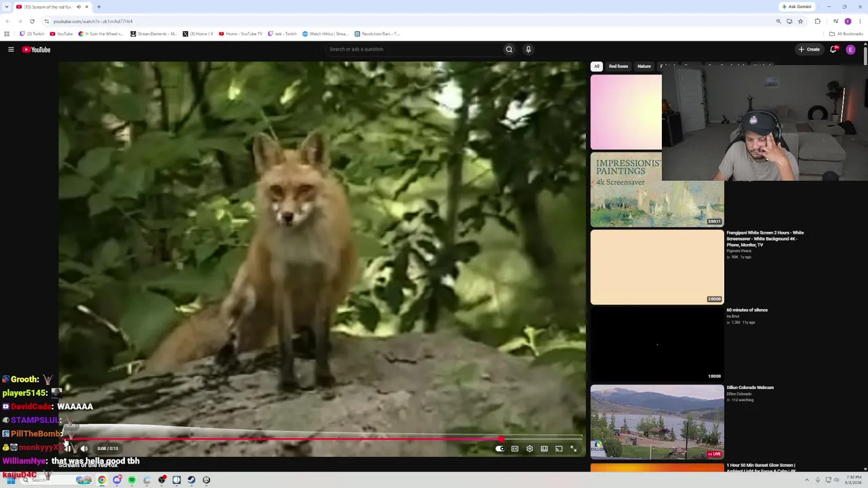Viewport: 868px width, 488px height.
Task: Open the kek - Twitch bookmark
Action: [283, 34]
